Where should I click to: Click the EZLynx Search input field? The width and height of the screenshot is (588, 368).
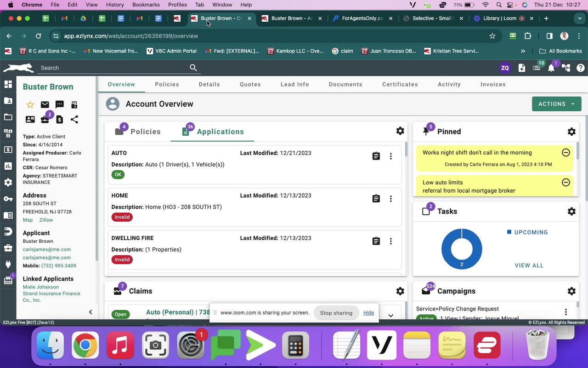[113, 68]
